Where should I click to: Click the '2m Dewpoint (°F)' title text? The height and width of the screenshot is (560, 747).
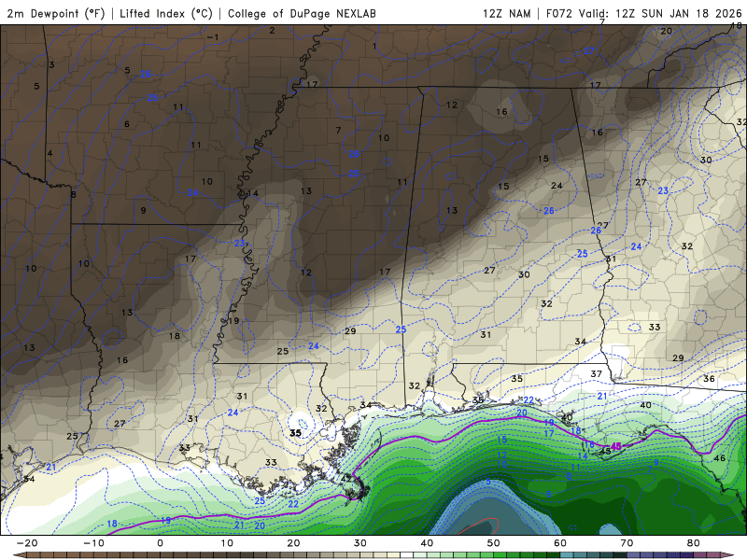[56, 14]
